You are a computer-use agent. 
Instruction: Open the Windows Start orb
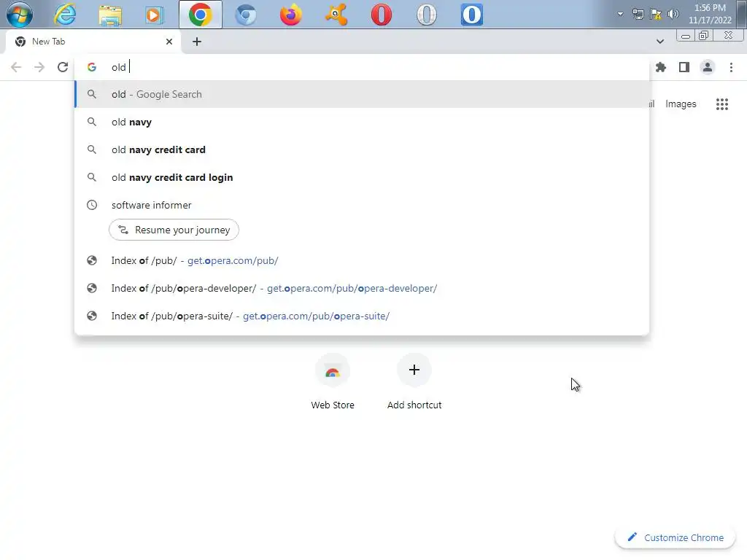(20, 15)
